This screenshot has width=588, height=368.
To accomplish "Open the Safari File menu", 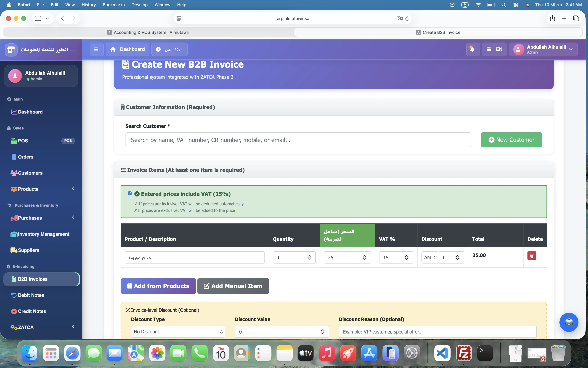I will pos(40,5).
